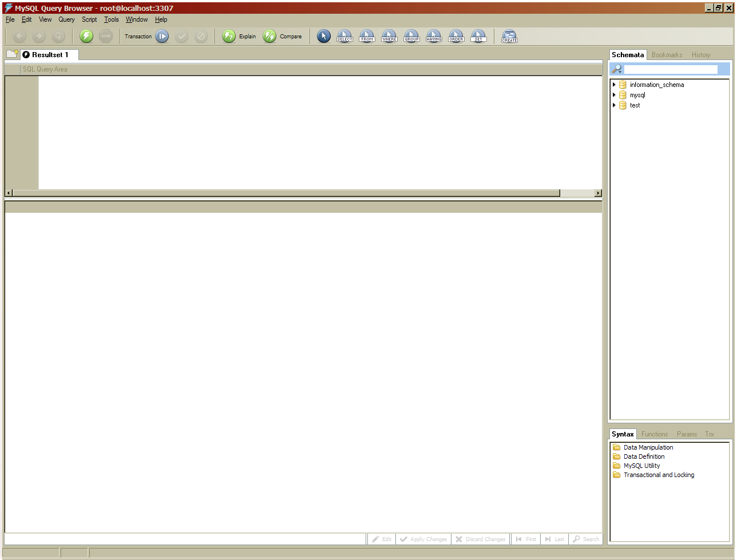
Task: Jump to the First row
Action: click(526, 539)
